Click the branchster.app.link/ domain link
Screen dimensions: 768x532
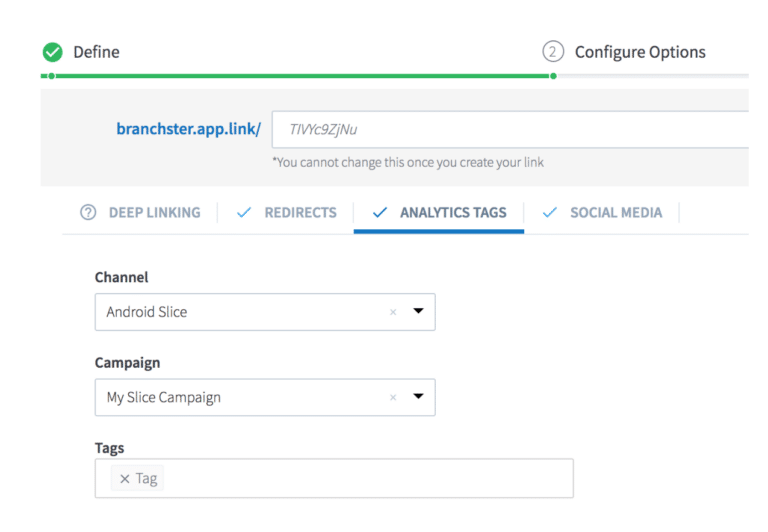click(188, 129)
